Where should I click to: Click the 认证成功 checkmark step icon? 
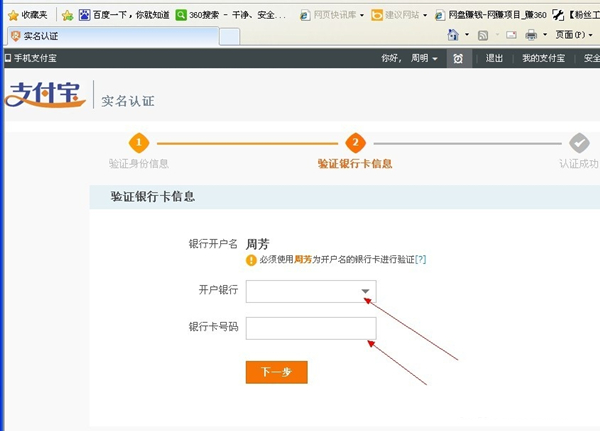pyautogui.click(x=579, y=143)
